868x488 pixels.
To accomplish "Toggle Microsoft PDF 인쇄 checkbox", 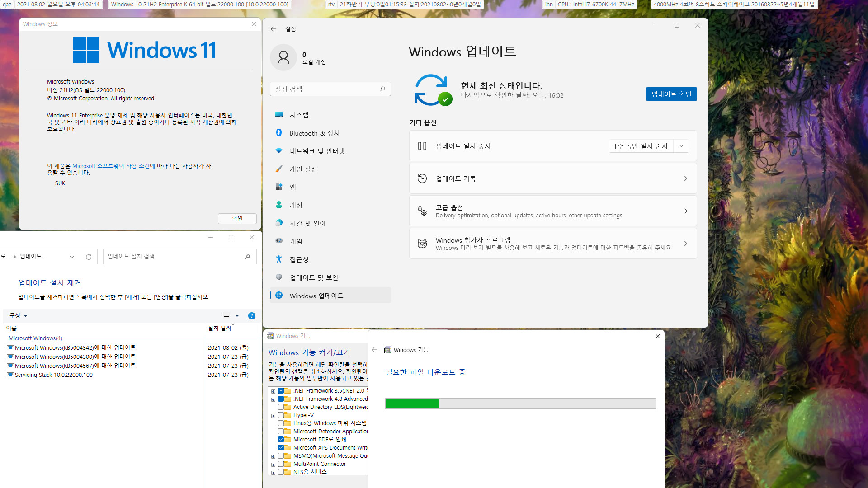I will tap(280, 439).
